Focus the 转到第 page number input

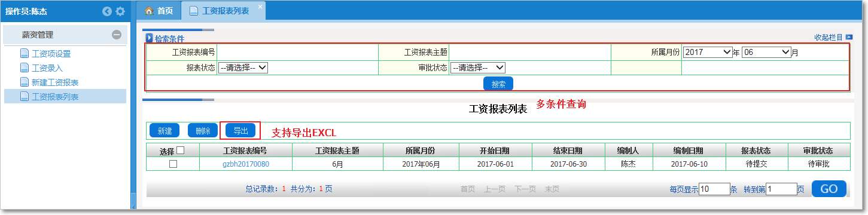(781, 189)
